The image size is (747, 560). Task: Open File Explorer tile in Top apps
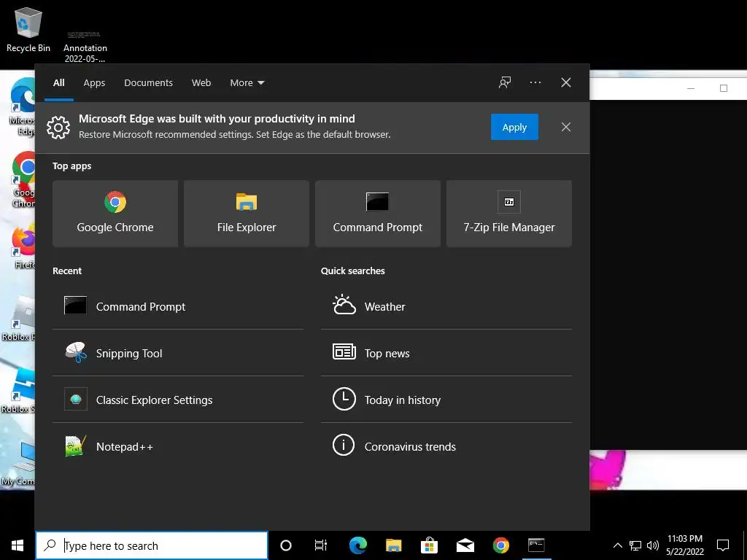(247, 214)
